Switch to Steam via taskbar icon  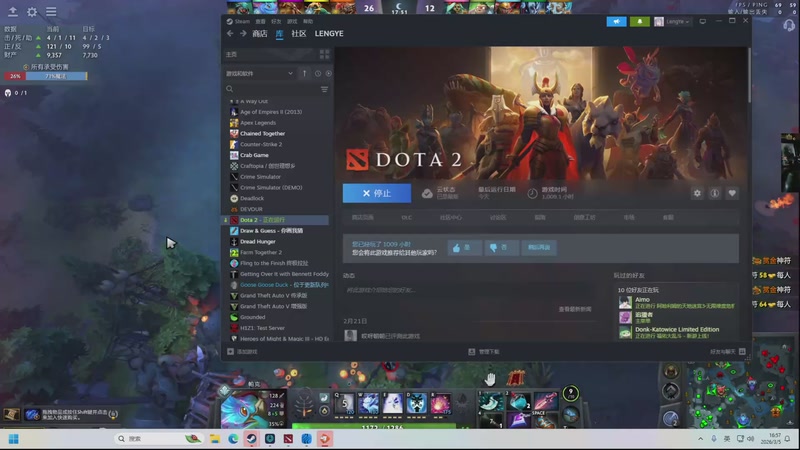click(252, 439)
